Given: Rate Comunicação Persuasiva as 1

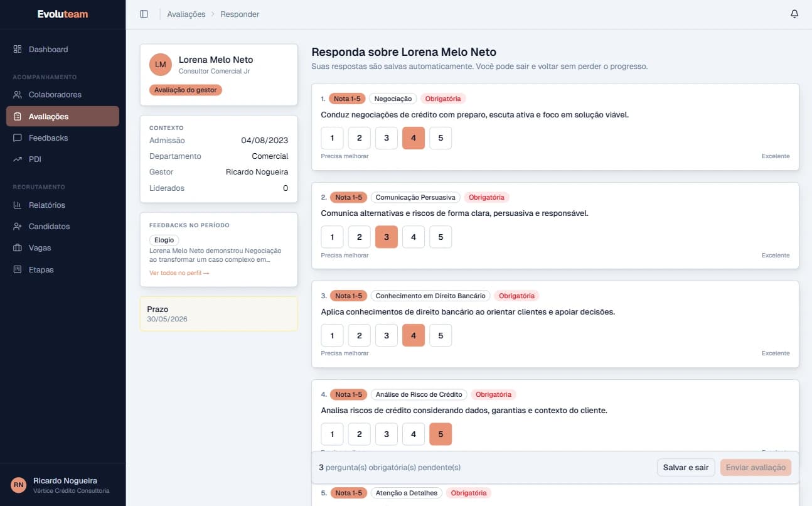Looking at the screenshot, I should pos(332,237).
